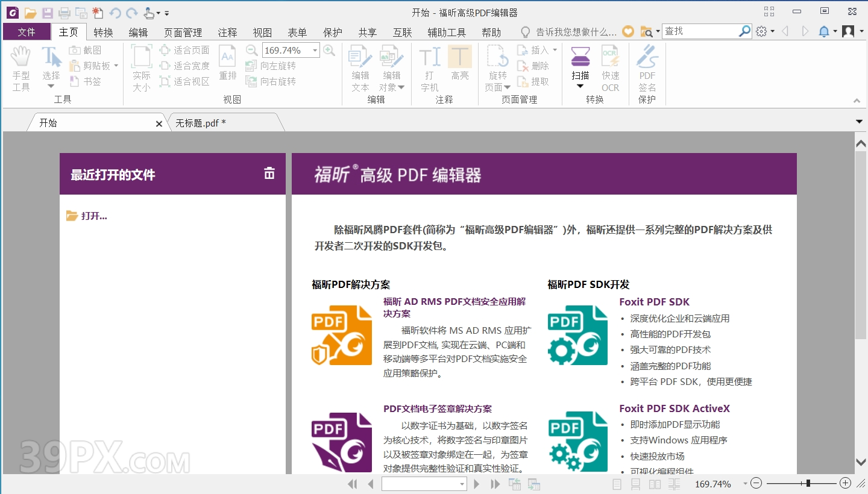Click the Quick OCR (快速OCR) icon

click(x=611, y=68)
